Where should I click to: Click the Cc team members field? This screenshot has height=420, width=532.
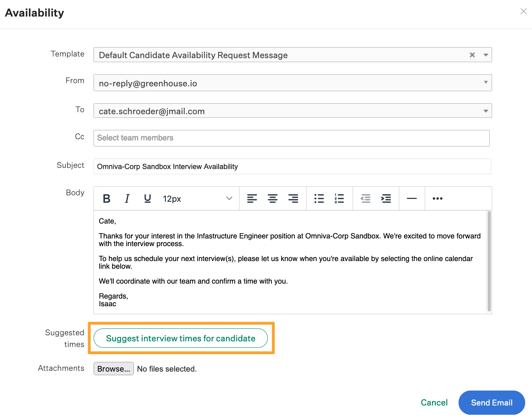pyautogui.click(x=292, y=138)
